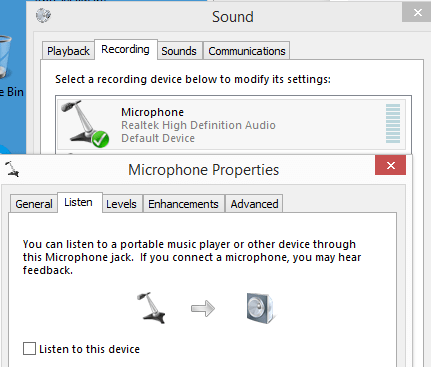Click the Microphone device icon with green checkmark
The height and width of the screenshot is (367, 431).
click(x=85, y=124)
